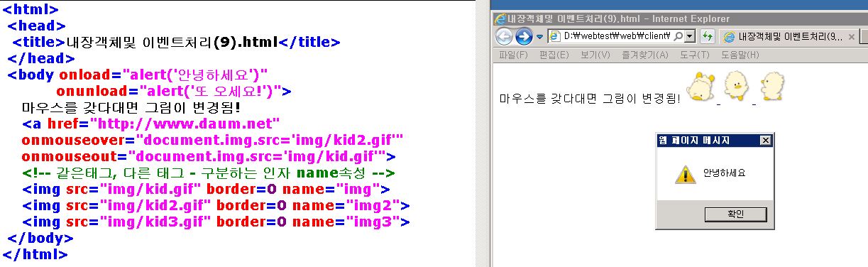Open the recent pages dropdown arrow
Screen dimensions: 868x267
pyautogui.click(x=540, y=37)
